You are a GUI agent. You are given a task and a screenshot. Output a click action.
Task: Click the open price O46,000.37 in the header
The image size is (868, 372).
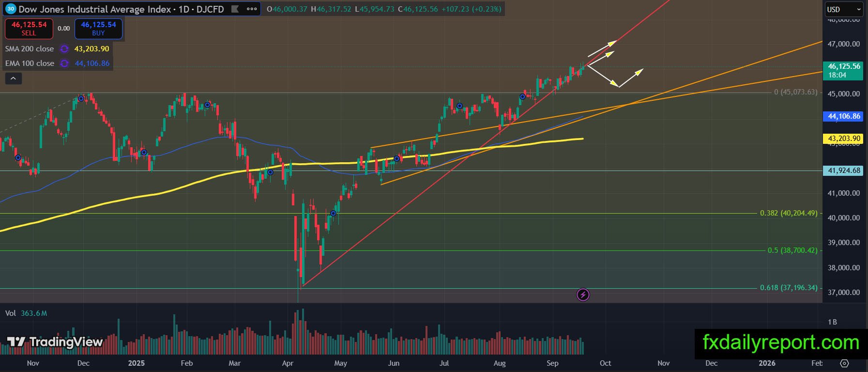coord(287,9)
